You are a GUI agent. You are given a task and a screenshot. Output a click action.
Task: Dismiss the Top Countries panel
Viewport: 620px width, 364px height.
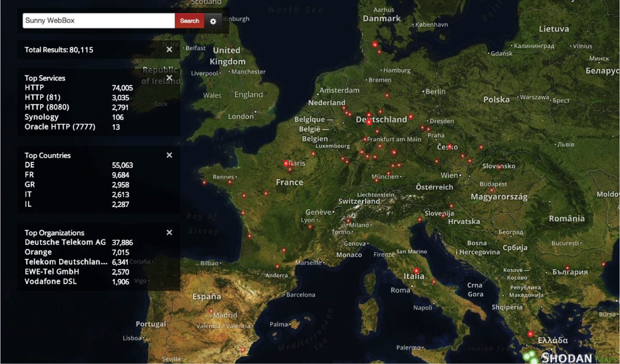click(169, 155)
